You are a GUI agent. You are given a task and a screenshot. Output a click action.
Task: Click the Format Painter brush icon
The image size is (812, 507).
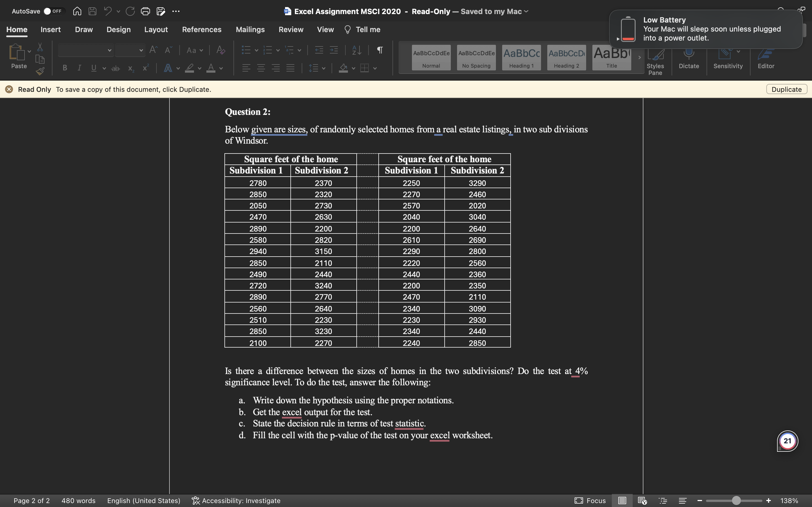click(x=40, y=71)
